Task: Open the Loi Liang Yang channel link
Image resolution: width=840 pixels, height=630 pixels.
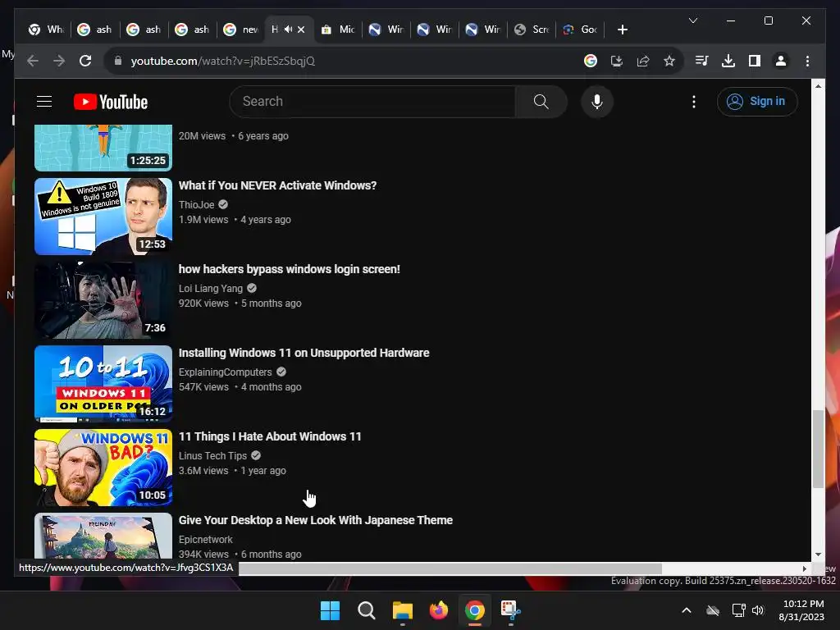Action: 211,288
